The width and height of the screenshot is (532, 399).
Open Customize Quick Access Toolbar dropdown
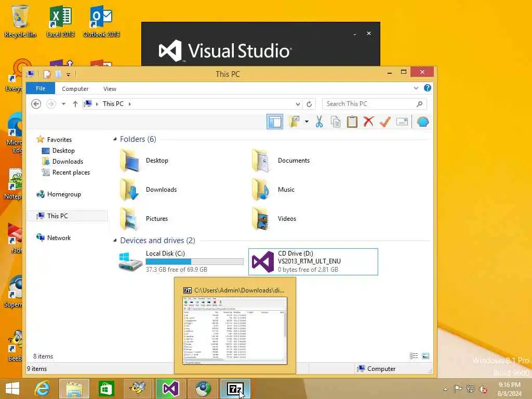tap(68, 74)
